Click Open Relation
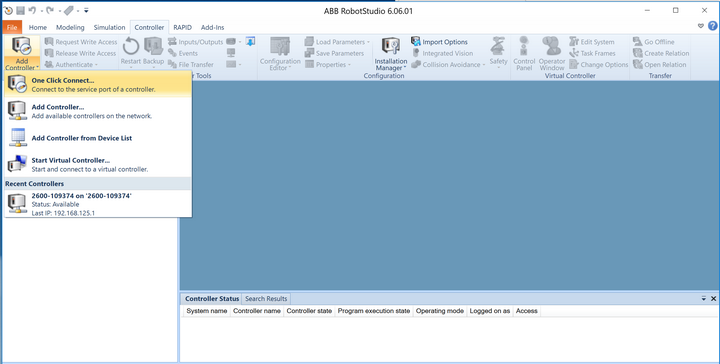 pos(659,65)
